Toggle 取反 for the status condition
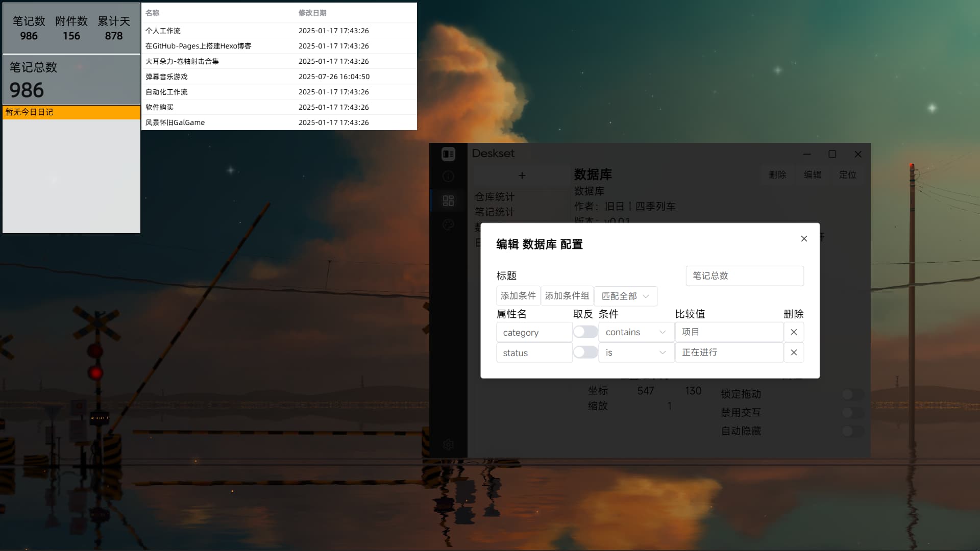 (x=585, y=353)
